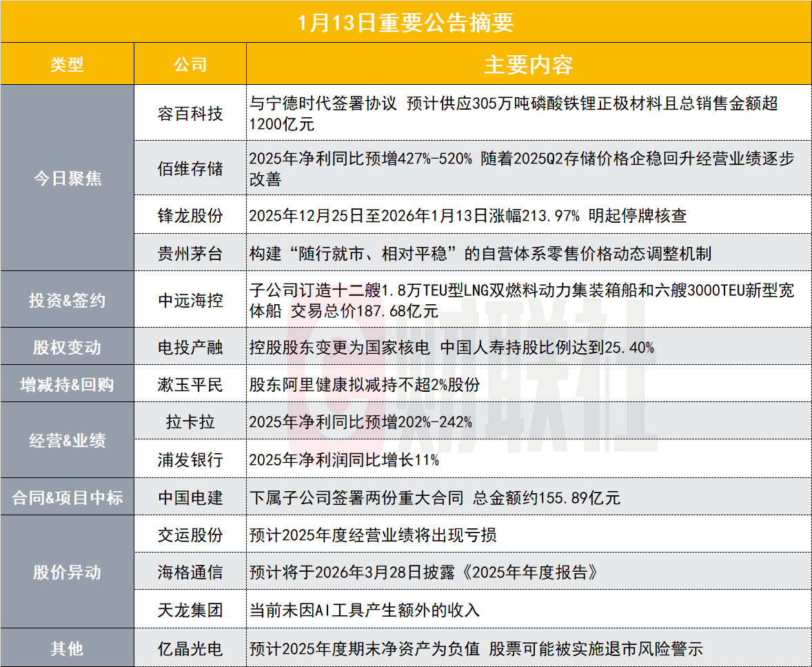Click "2025年净利润同比增长11%" text
The height and width of the screenshot is (667, 812).
pos(344,459)
